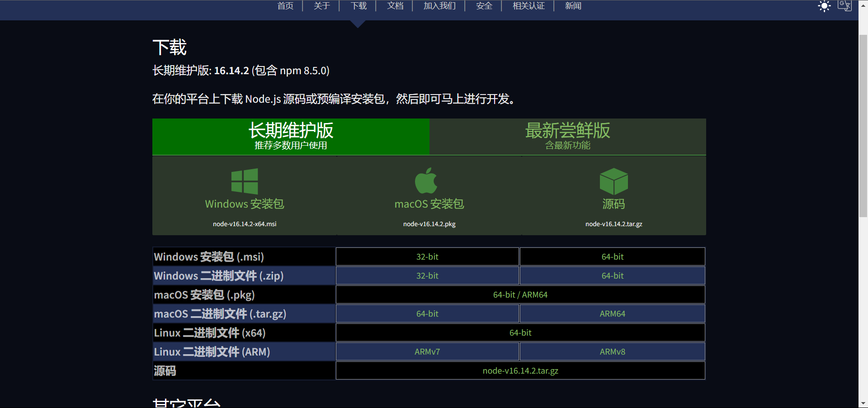Screen dimensions: 868x408
Task: Click the 下载 page heading
Action: click(170, 47)
